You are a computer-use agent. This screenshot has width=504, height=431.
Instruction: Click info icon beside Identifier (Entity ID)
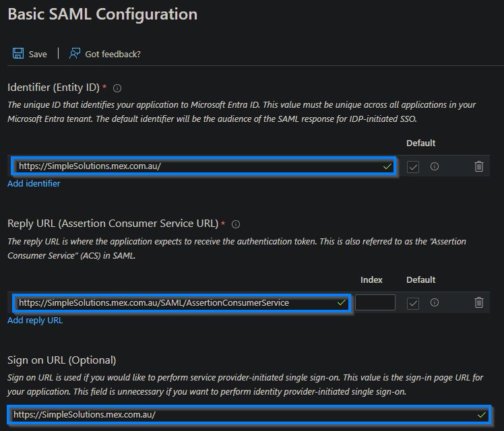coord(117,88)
